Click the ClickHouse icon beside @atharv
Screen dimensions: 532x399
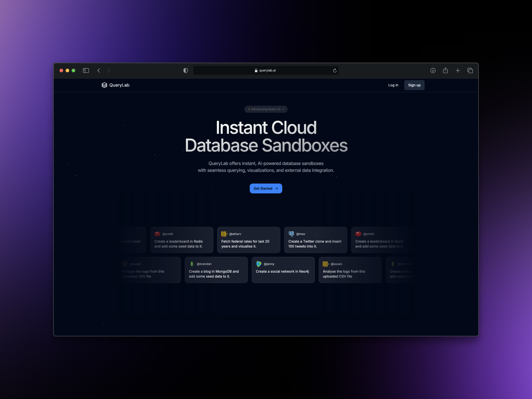point(224,234)
